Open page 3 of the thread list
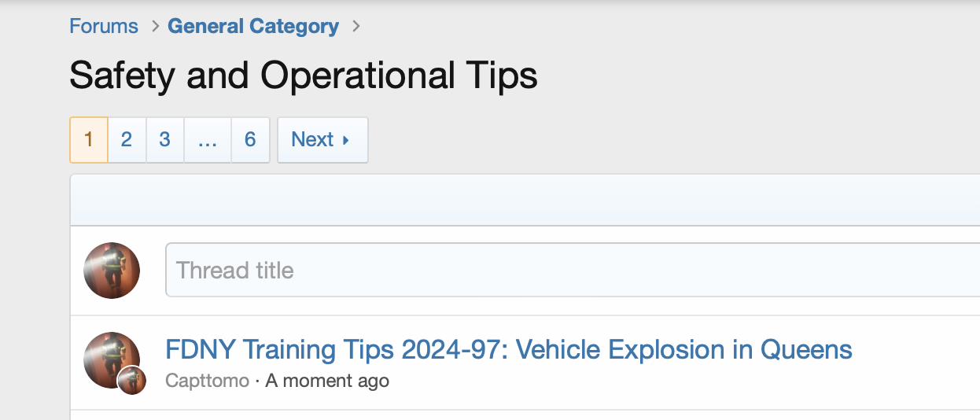The width and height of the screenshot is (980, 420). point(164,140)
